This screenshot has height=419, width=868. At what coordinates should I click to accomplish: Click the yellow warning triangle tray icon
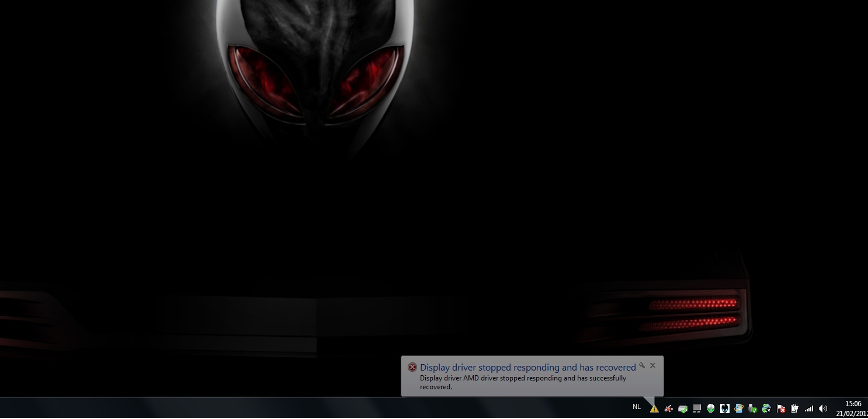click(x=654, y=408)
